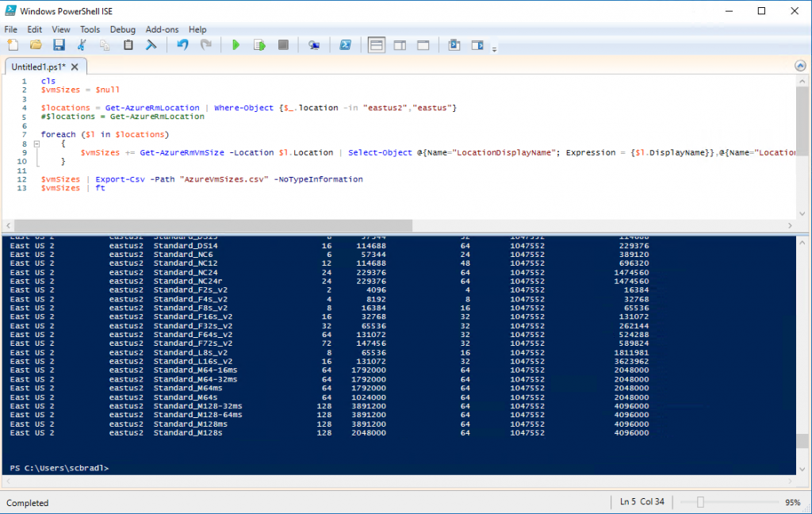
Task: Open the Debug menu
Action: (123, 29)
